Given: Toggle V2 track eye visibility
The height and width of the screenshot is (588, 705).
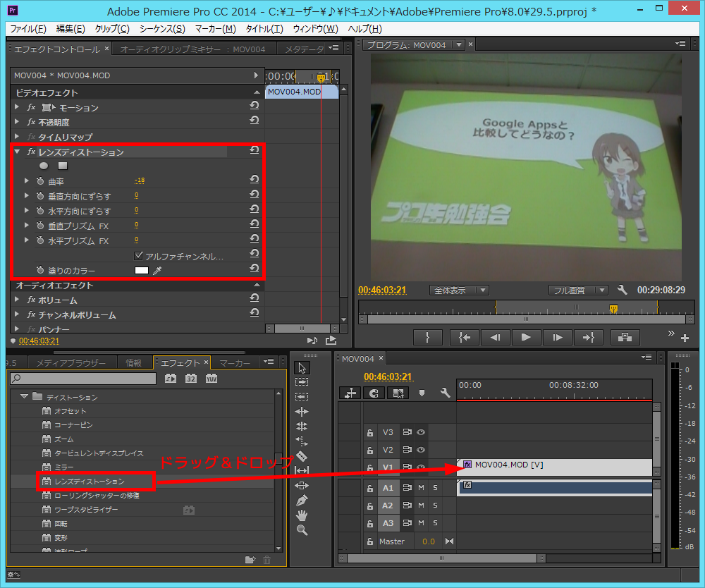Looking at the screenshot, I should click(421, 450).
